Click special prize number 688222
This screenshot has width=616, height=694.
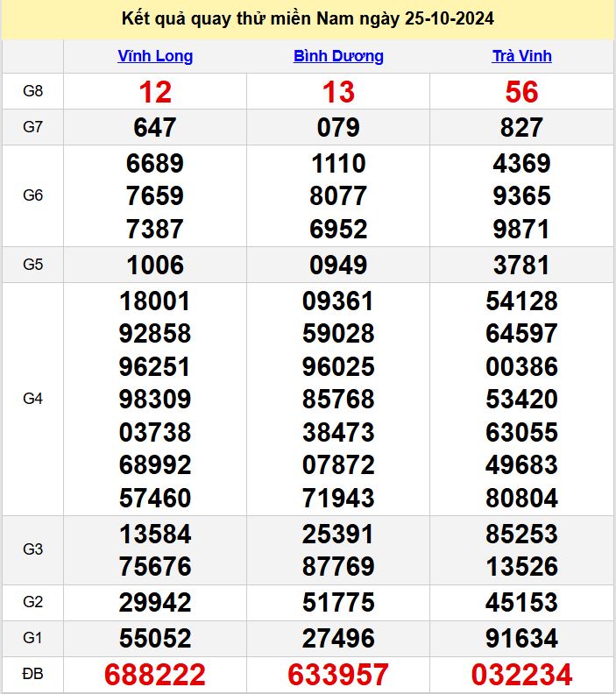tap(155, 675)
